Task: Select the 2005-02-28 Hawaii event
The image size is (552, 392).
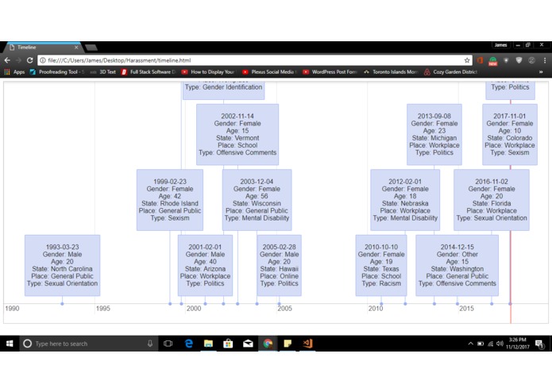Action: pos(279,266)
